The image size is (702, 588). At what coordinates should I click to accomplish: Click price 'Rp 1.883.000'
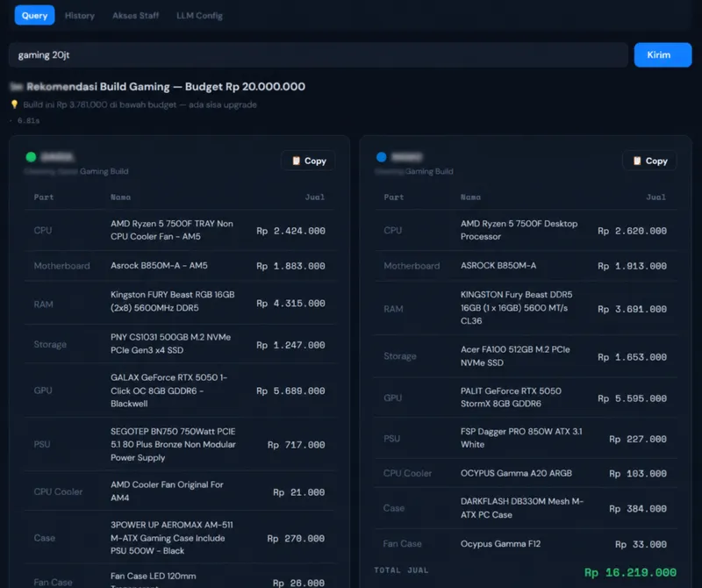tap(290, 266)
